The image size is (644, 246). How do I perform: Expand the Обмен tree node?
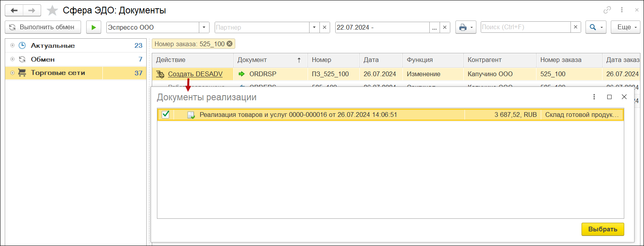tap(12, 59)
